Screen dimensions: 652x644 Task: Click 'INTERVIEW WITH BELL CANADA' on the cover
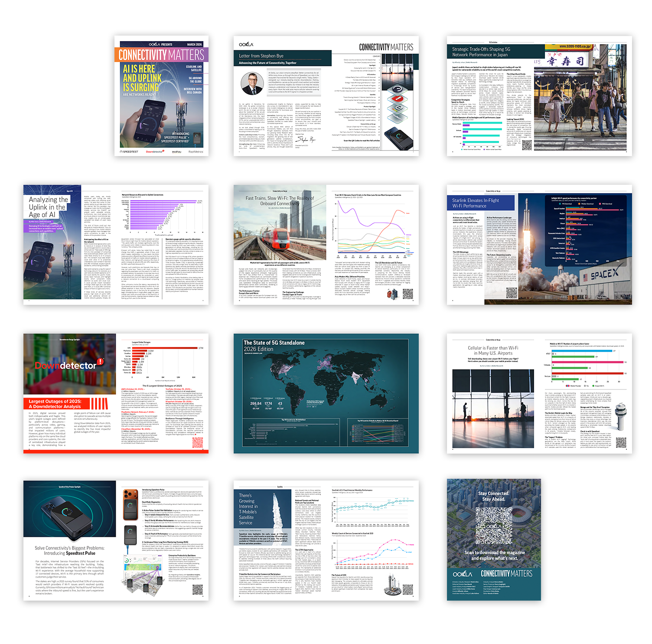point(193,91)
